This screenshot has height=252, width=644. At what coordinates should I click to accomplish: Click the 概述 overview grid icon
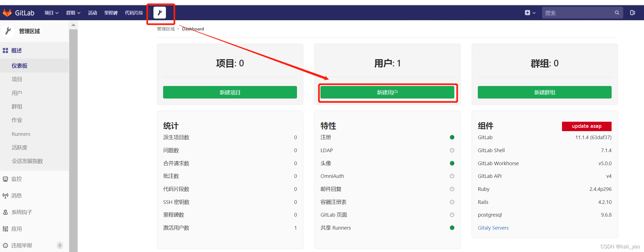5,51
